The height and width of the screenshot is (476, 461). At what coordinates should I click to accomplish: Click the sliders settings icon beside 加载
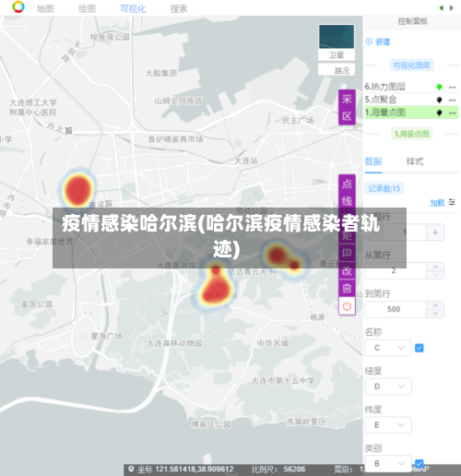click(x=452, y=202)
